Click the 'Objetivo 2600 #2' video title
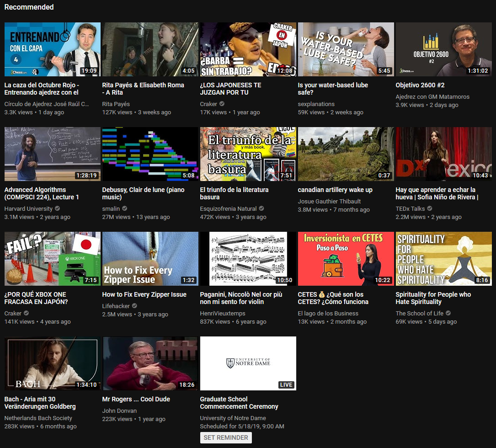 click(420, 85)
